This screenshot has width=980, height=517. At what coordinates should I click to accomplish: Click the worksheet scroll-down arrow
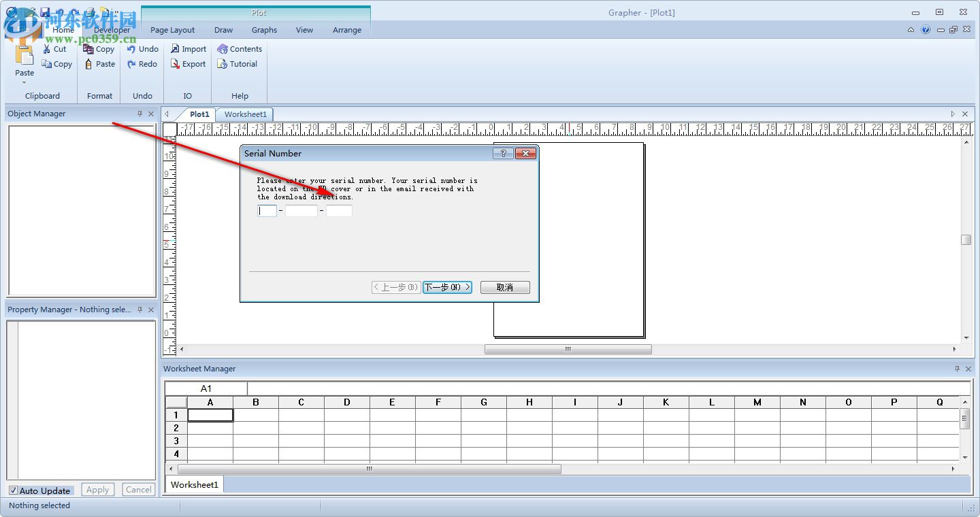(964, 458)
